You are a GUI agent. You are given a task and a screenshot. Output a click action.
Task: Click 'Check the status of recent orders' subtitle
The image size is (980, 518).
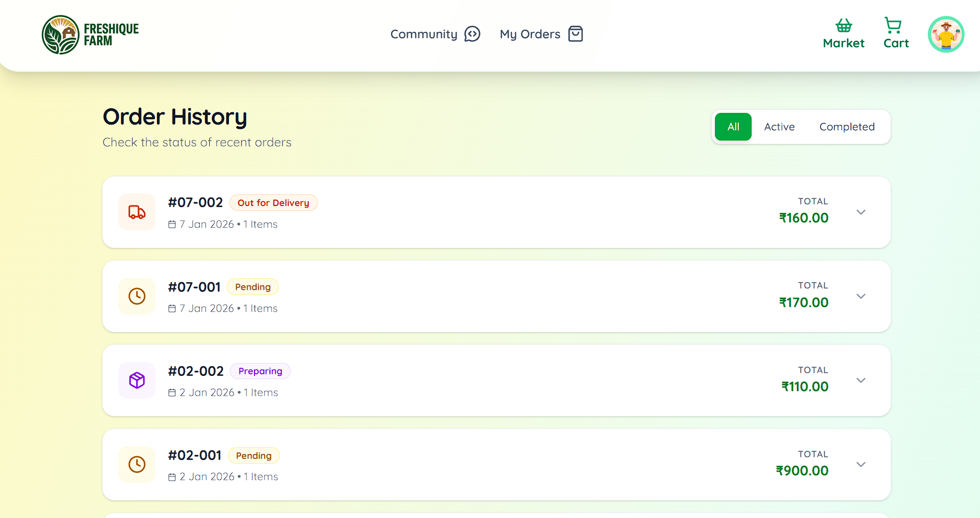197,142
